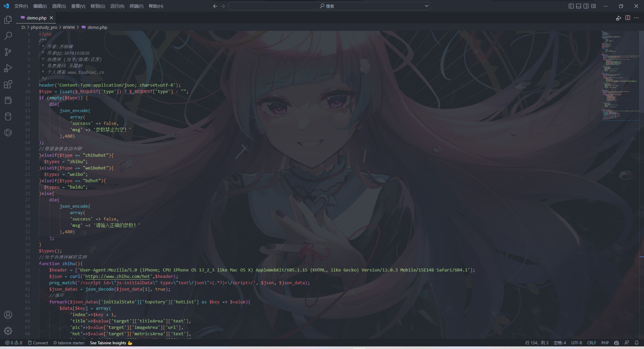Open the 终端(T) menu
The image size is (644, 349).
click(x=136, y=6)
